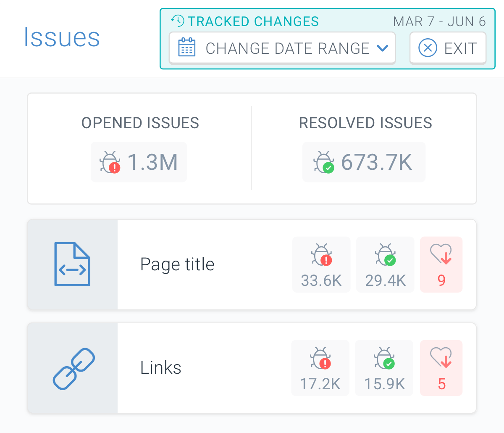Click the Tracked Changes clock history icon

point(178,21)
